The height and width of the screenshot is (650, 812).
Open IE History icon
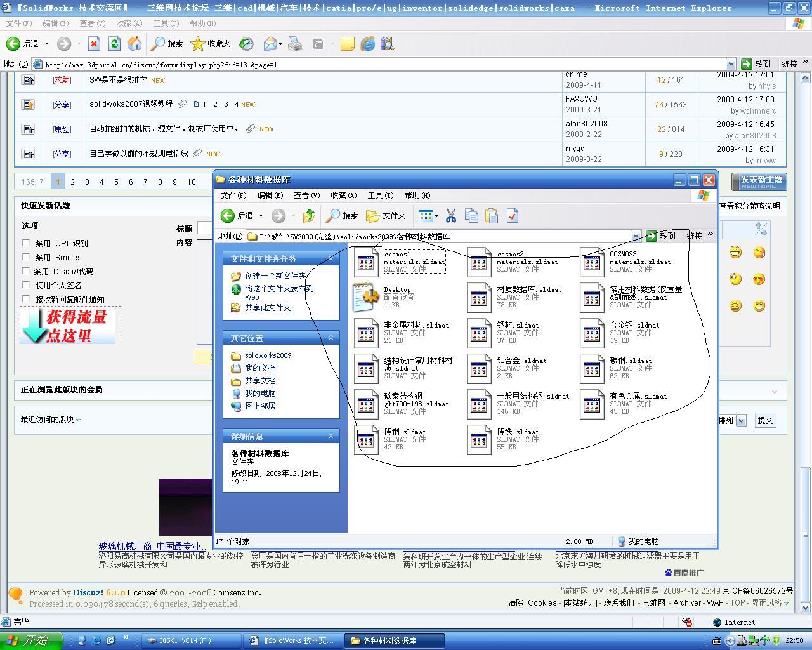point(246,44)
